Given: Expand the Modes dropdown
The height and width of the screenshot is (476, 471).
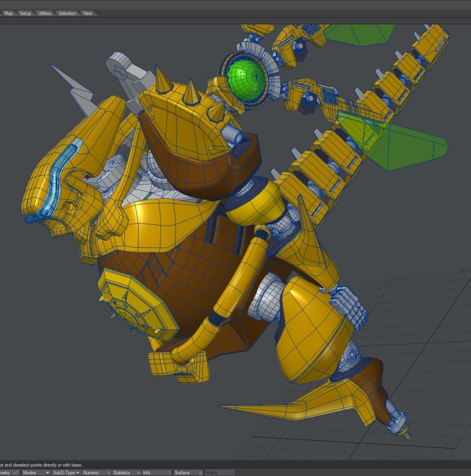Looking at the screenshot, I should coord(35,472).
